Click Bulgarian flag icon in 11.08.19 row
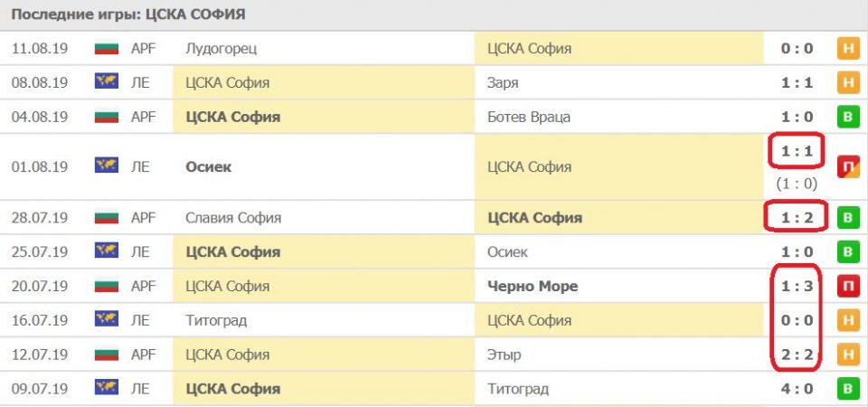 [x=106, y=48]
